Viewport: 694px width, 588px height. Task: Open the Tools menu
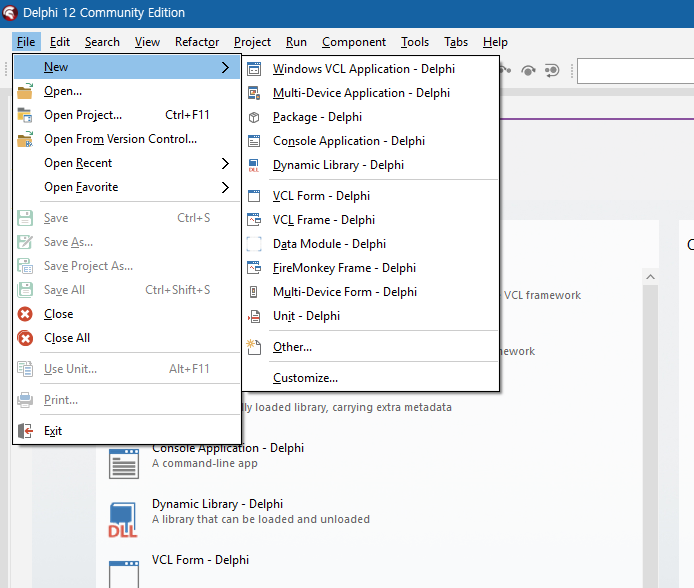tap(415, 42)
